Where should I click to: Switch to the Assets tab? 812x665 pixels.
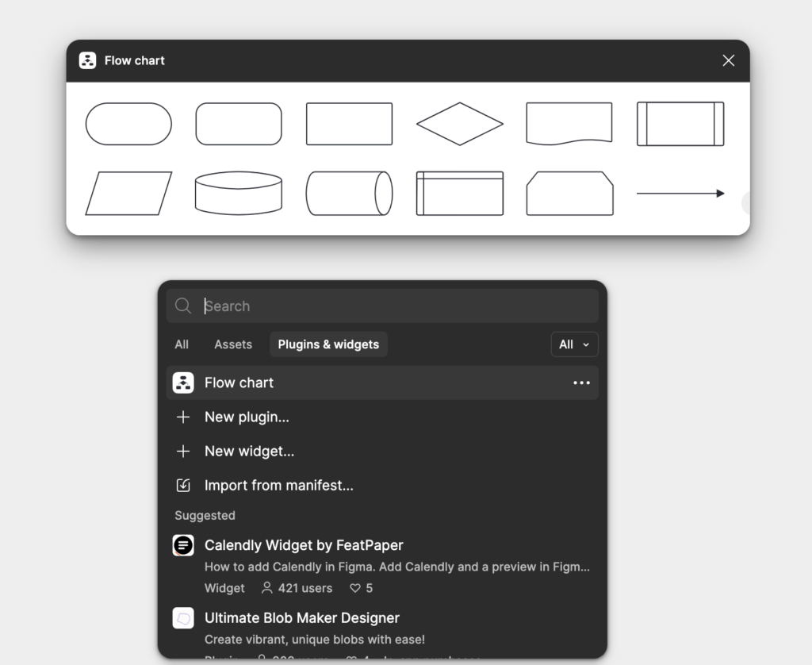pos(233,344)
